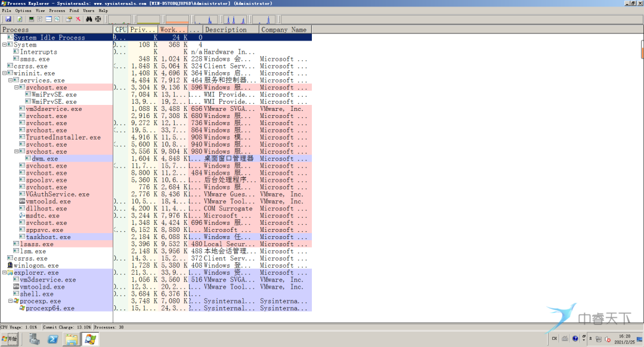Select the shell.exe process
This screenshot has height=347, width=644.
tap(156, 294)
